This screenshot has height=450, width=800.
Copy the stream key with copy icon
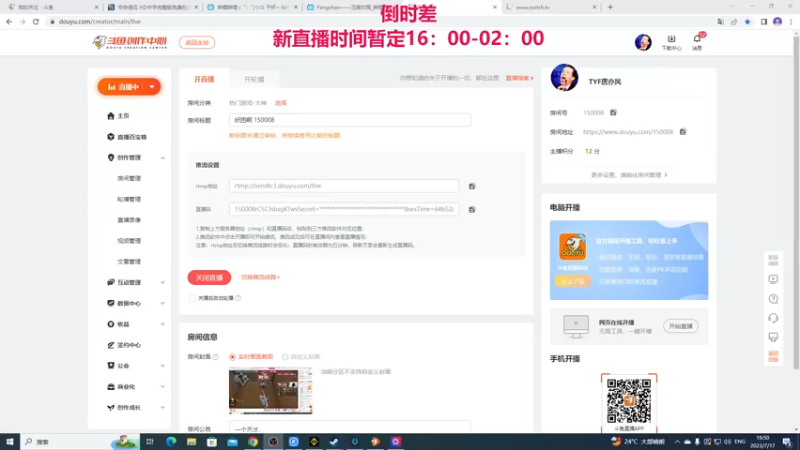point(472,209)
